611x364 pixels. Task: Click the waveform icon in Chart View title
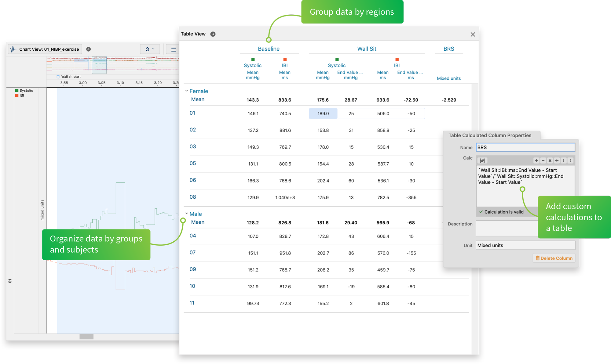[x=13, y=49]
